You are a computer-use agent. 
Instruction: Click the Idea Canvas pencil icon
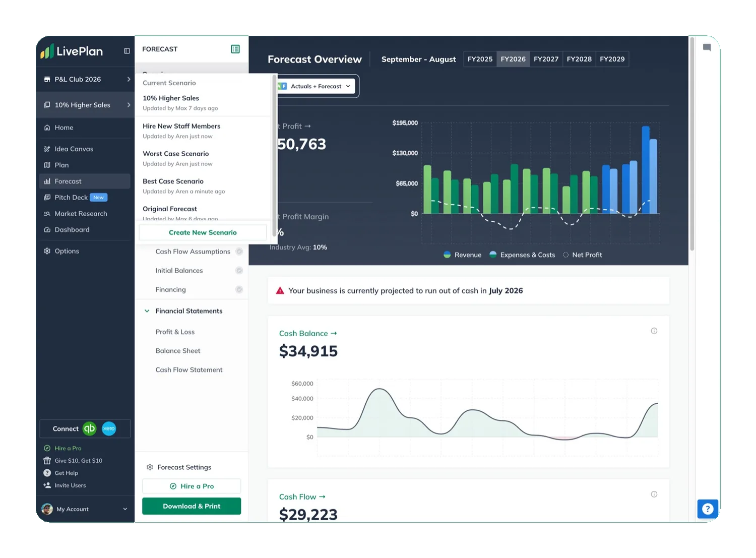coord(47,149)
